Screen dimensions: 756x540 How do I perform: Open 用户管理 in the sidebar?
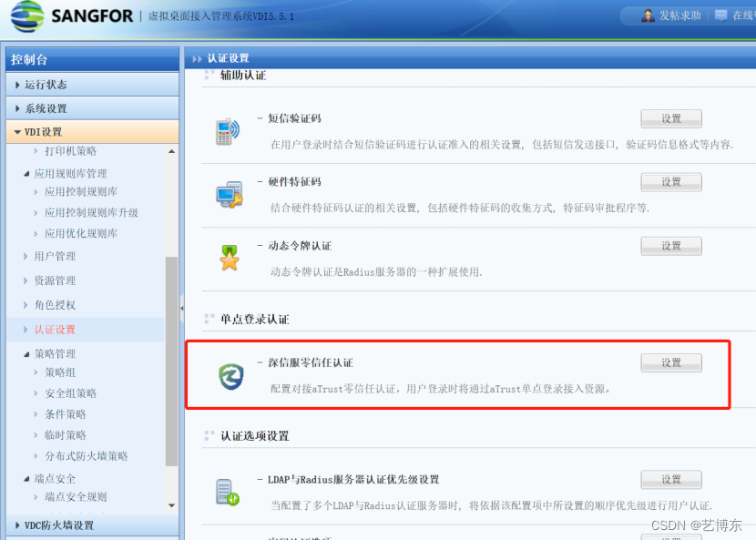coord(55,256)
